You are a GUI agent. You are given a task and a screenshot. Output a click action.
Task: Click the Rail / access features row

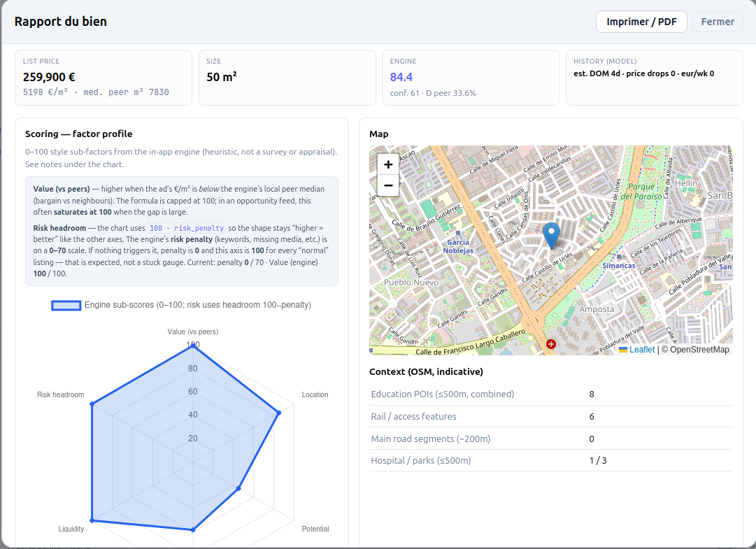coord(550,416)
